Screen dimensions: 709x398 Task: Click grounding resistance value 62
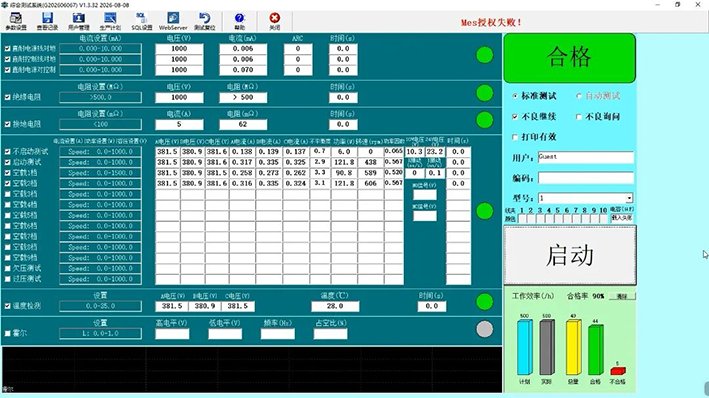[x=243, y=124]
